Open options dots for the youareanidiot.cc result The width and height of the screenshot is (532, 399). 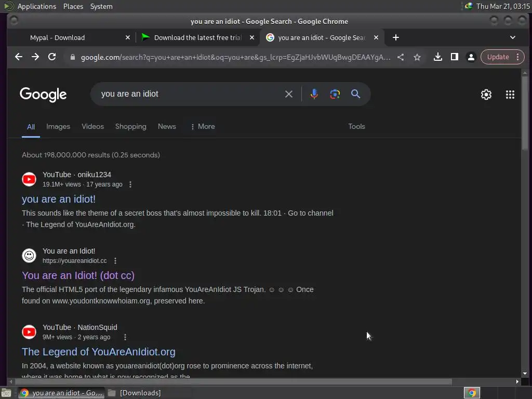point(115,261)
